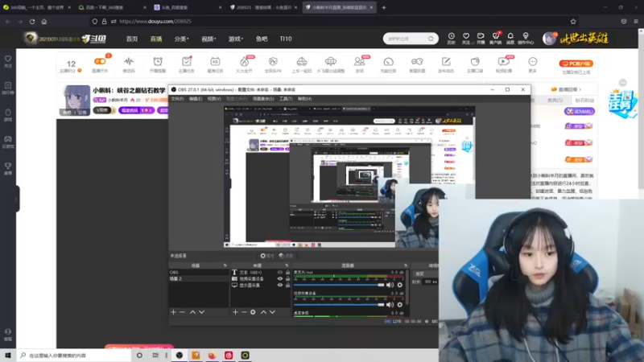Viewport: 644px width, 362px height.
Task: Open the pencil post-update icon
Action: coord(446,62)
